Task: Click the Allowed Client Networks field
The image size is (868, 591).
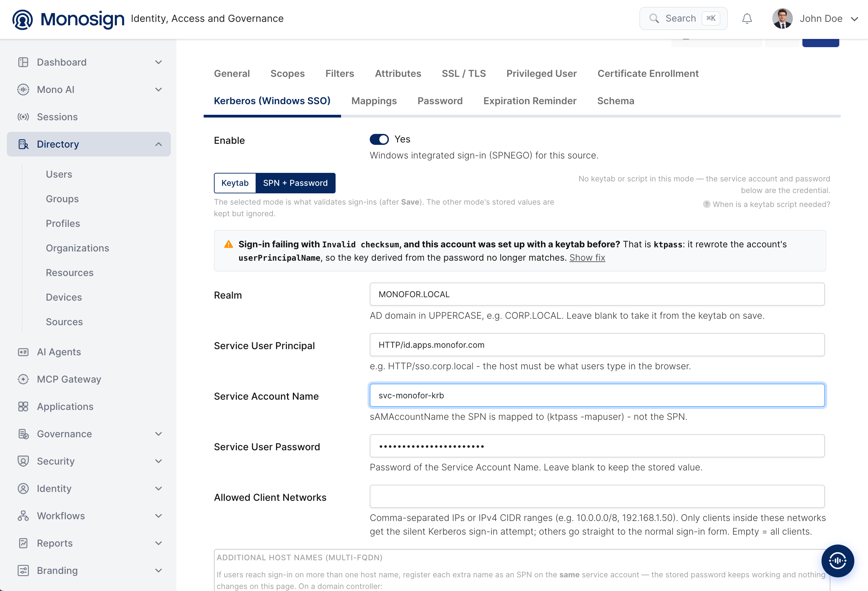Action: pos(597,496)
